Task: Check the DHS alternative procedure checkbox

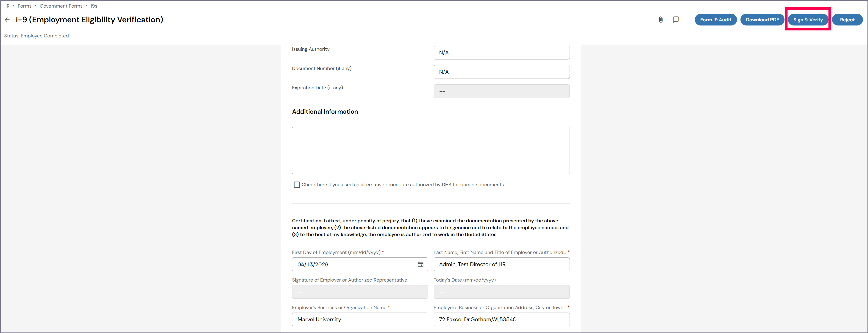Action: point(297,185)
